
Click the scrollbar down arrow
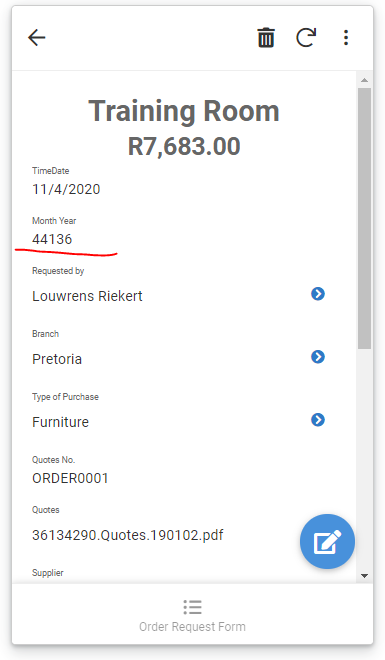[364, 576]
